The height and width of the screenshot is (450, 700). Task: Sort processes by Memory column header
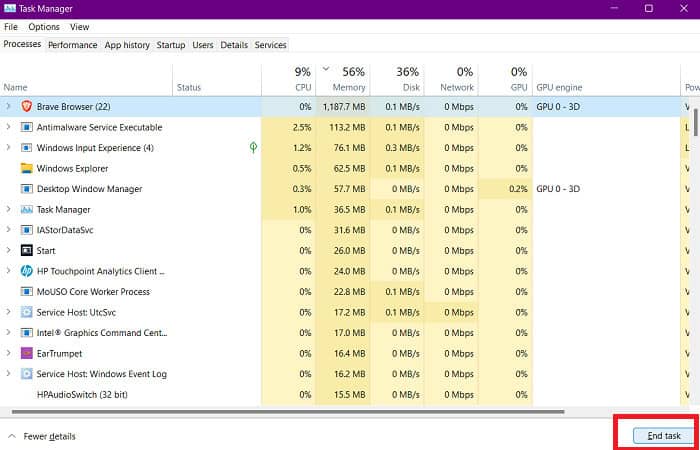[x=343, y=80]
